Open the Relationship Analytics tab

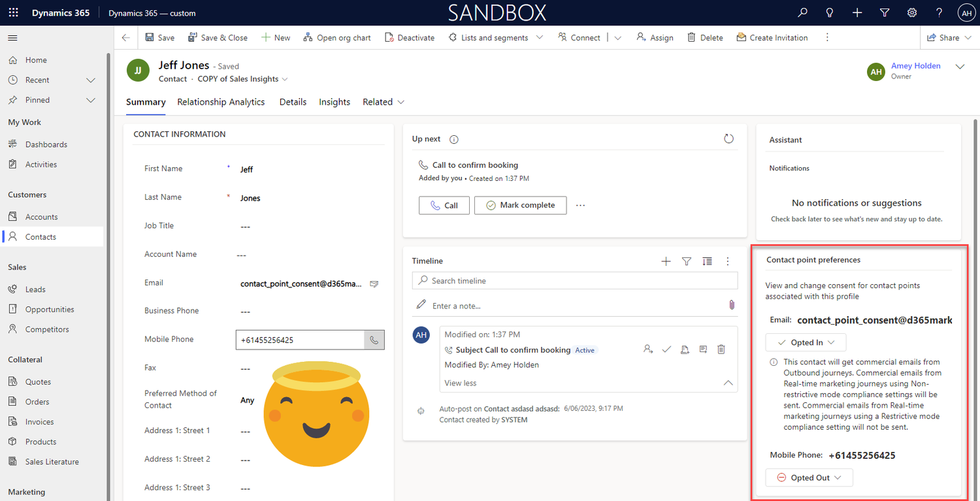[x=221, y=102]
